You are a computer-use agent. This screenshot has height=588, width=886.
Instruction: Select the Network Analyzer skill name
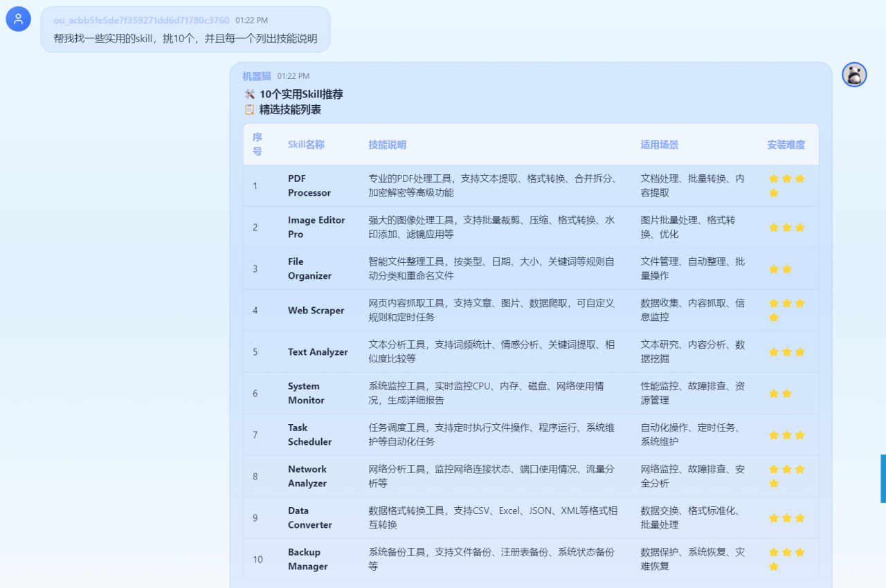click(x=307, y=476)
